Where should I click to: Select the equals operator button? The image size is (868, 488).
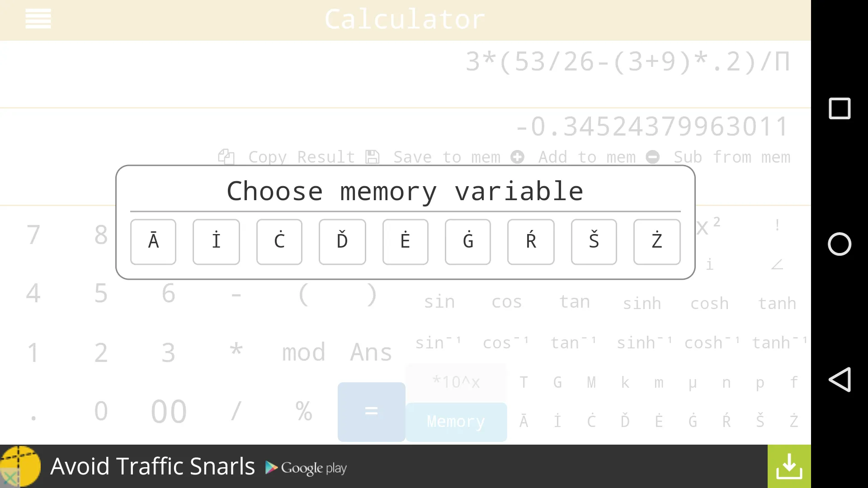click(x=372, y=412)
